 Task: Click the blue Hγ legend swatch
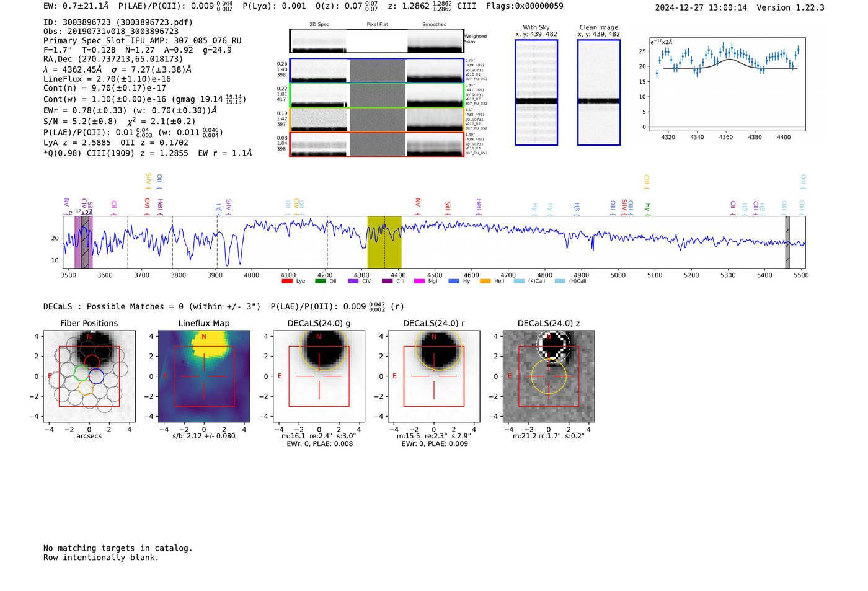(x=454, y=281)
